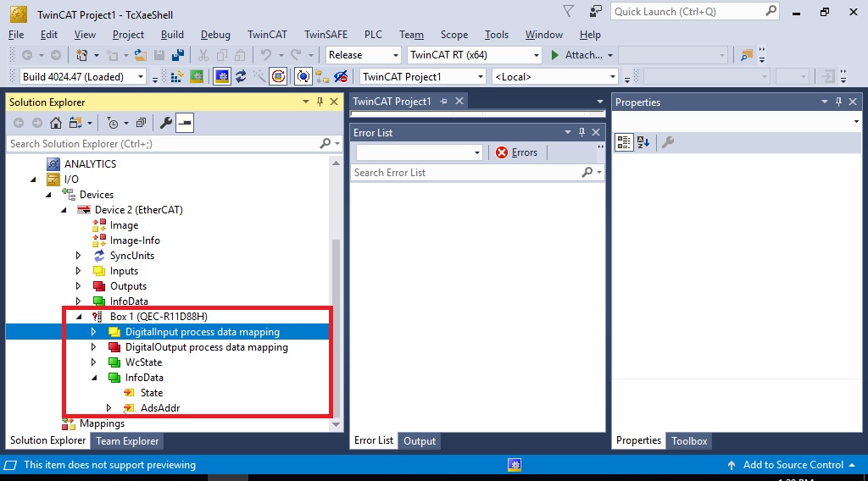Screen dimensions: 868x481
Task: Select the State item under InfoData
Action: point(151,393)
